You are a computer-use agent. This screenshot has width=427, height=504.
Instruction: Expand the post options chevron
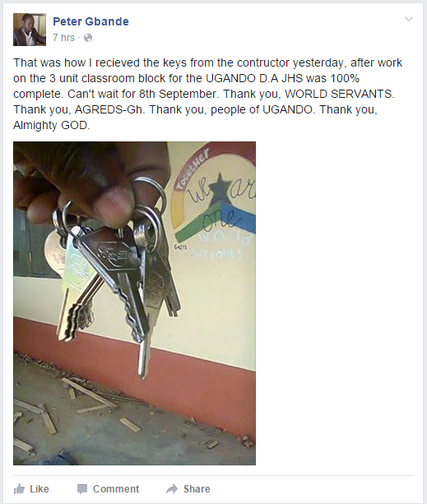click(409, 19)
